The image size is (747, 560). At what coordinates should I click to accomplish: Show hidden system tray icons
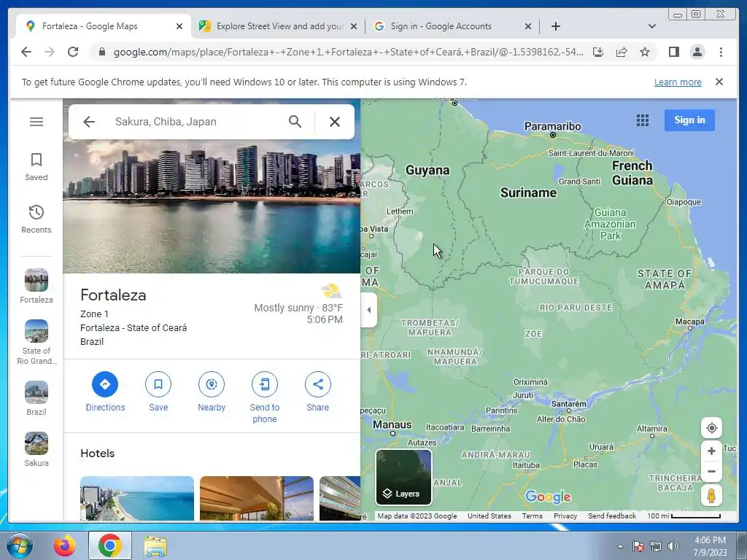pos(620,546)
